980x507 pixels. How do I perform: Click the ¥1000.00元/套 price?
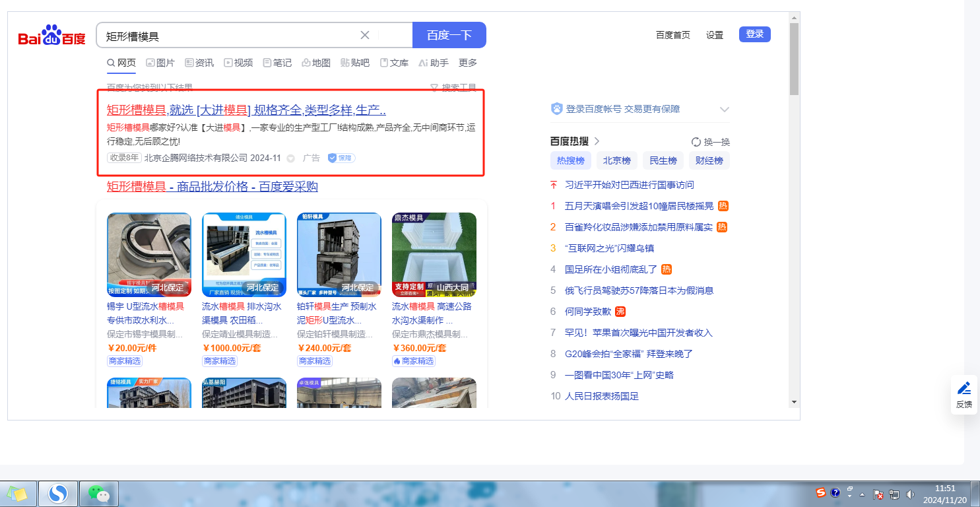(232, 348)
